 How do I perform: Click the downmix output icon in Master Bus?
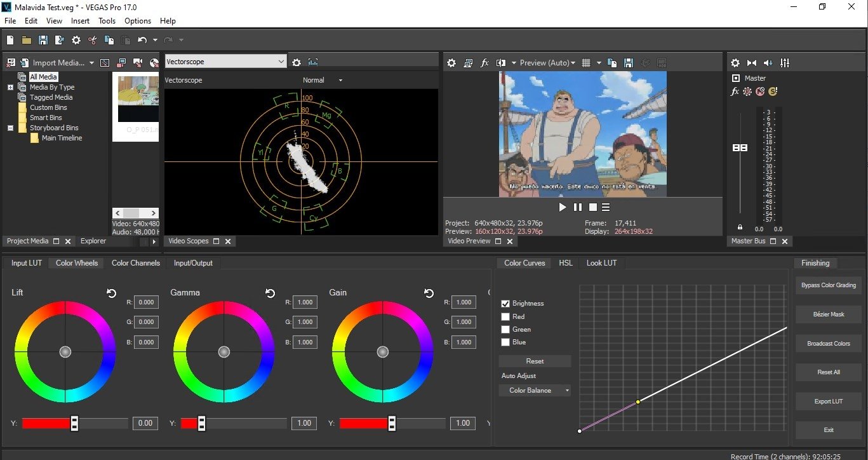coord(752,63)
